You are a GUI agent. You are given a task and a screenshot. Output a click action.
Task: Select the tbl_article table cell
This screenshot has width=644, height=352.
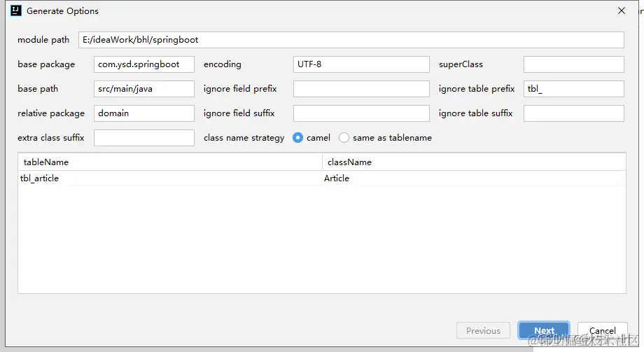[x=170, y=178]
